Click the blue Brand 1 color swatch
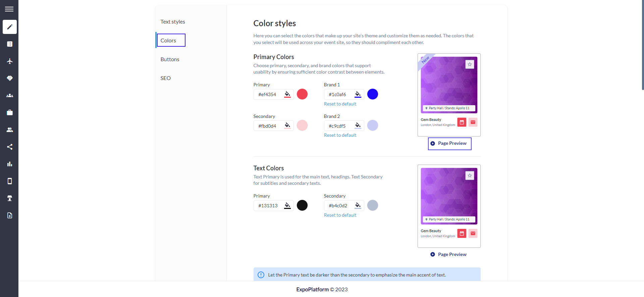This screenshot has height=297, width=644. (x=373, y=94)
